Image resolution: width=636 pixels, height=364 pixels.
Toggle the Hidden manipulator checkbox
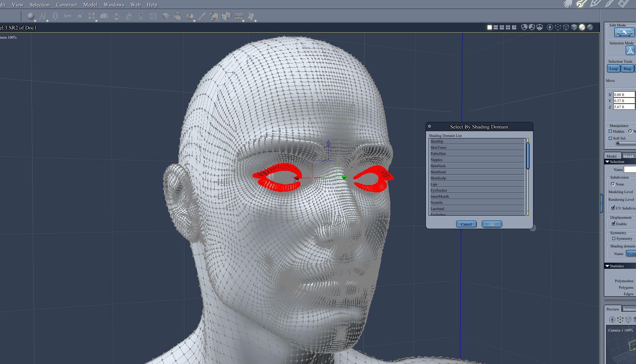[610, 131]
